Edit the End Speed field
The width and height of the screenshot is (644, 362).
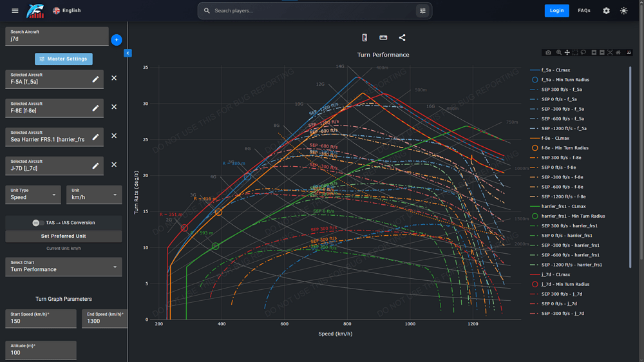point(104,319)
